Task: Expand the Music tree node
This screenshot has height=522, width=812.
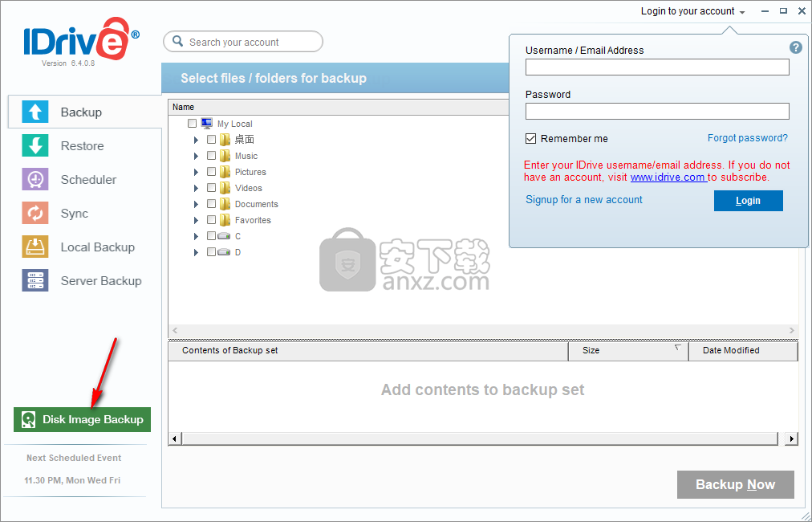Action: [197, 156]
